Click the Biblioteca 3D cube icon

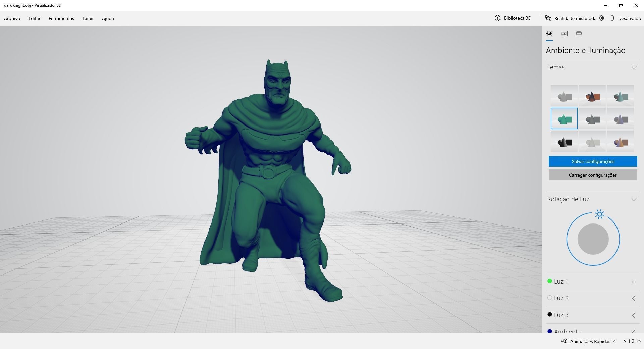[498, 18]
